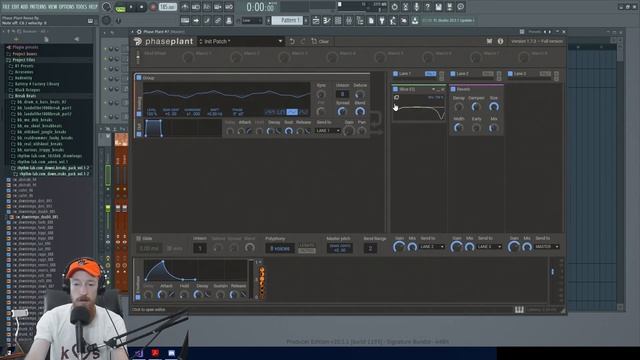640x360 pixels.
Task: Open the channel rack grid icon
Action: pyautogui.click(x=338, y=20)
